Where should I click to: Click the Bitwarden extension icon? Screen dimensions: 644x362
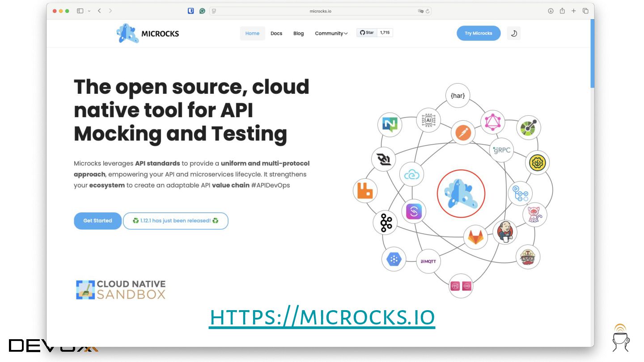pyautogui.click(x=191, y=11)
